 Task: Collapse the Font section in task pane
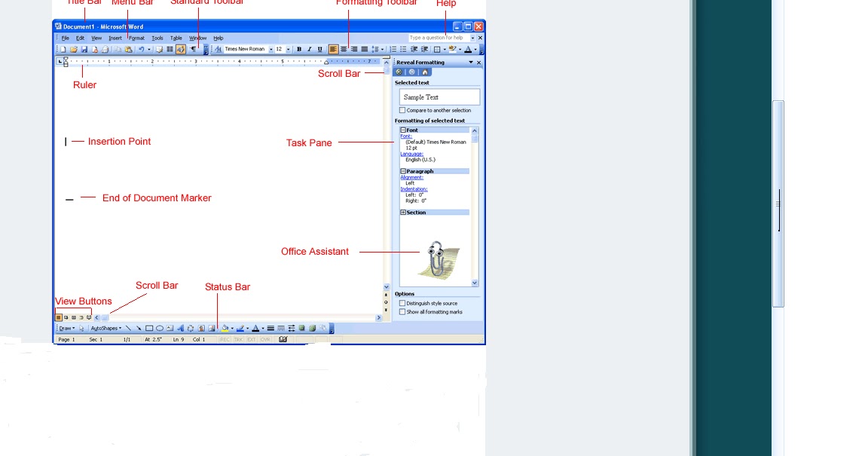point(403,130)
